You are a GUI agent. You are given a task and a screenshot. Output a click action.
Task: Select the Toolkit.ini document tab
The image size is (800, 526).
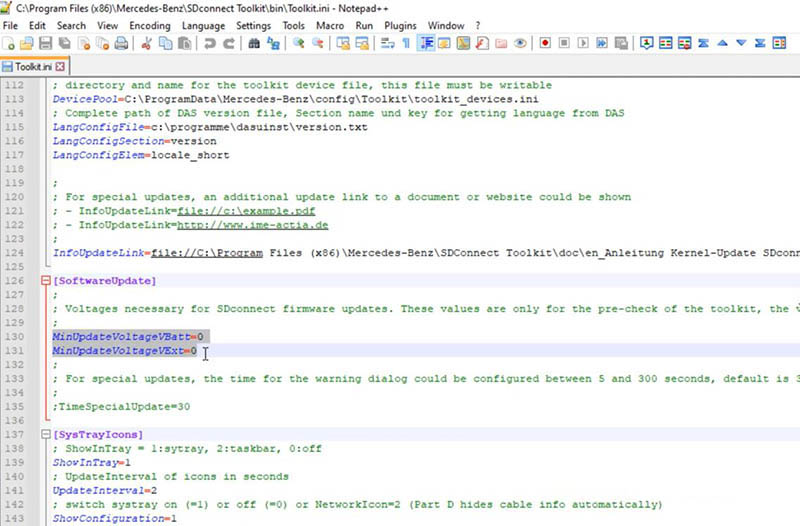point(32,66)
